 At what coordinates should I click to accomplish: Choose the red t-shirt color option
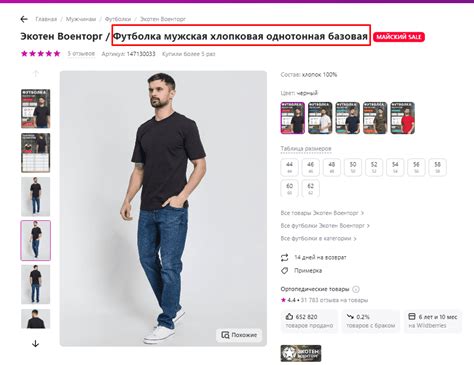pos(402,118)
